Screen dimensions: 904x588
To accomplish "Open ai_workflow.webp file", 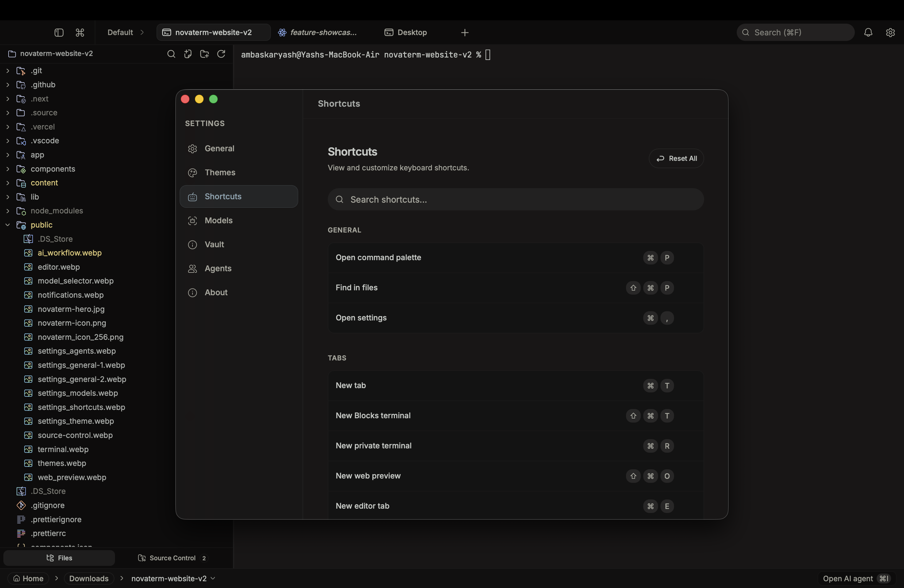I will click(x=69, y=253).
